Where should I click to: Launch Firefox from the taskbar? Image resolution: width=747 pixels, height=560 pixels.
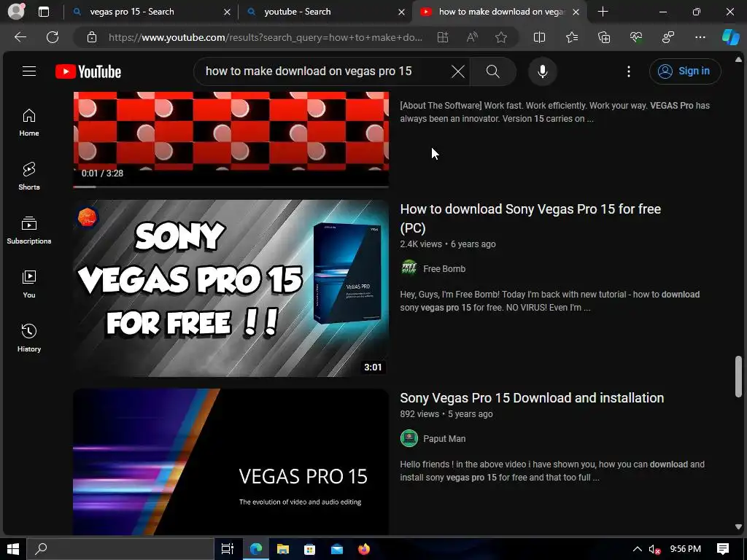click(x=364, y=549)
